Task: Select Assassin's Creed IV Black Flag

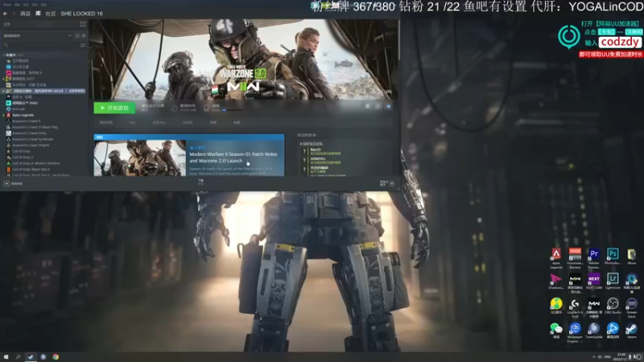Action: click(x=32, y=127)
